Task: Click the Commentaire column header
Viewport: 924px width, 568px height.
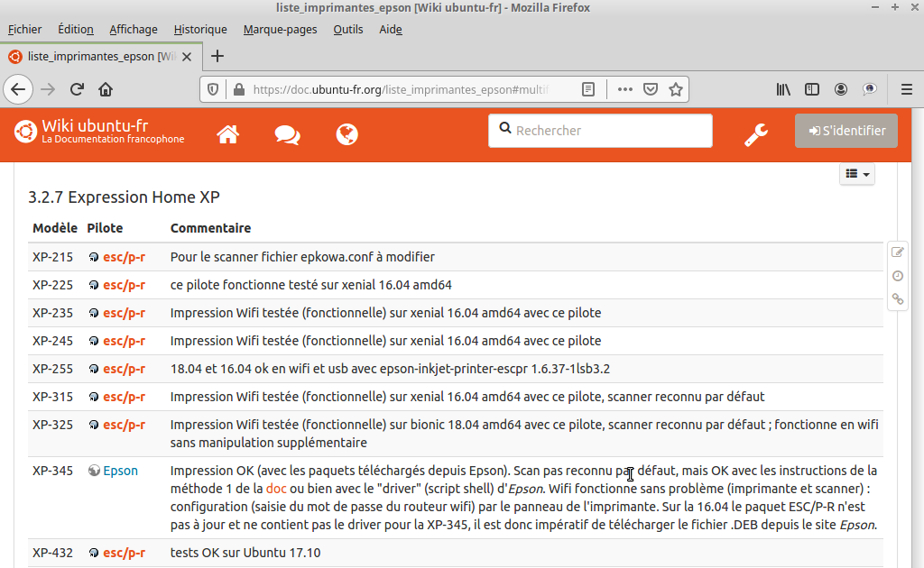Action: point(210,228)
